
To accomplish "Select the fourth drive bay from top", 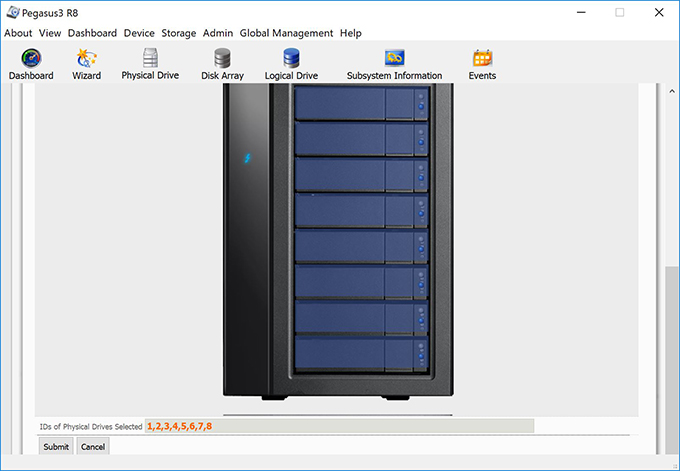I will click(361, 210).
